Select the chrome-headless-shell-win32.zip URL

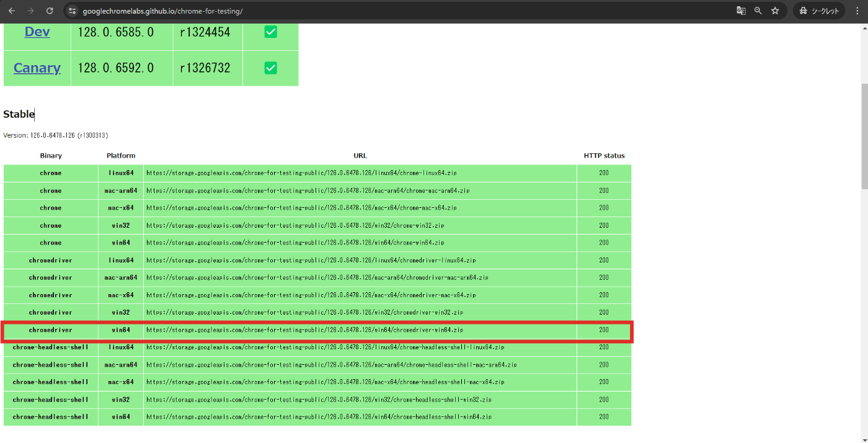[x=319, y=400]
